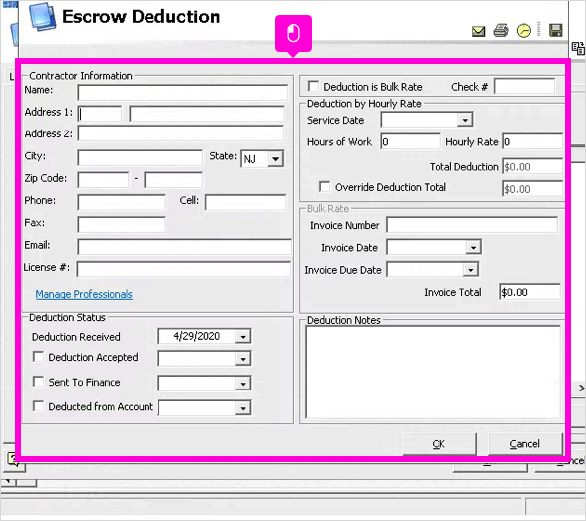Open the Manage Professionals link
The height and width of the screenshot is (521, 586).
[x=84, y=294]
